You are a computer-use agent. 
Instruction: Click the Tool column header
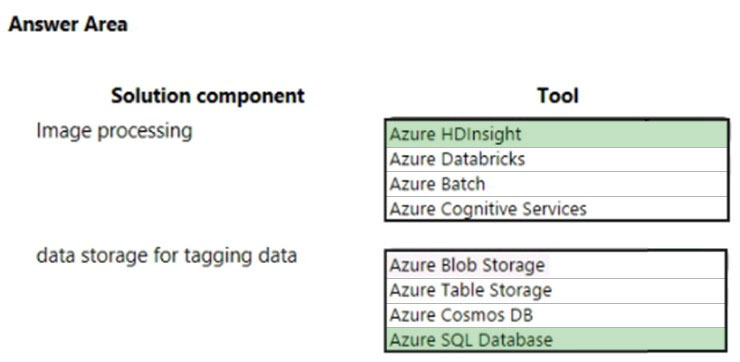[x=558, y=96]
